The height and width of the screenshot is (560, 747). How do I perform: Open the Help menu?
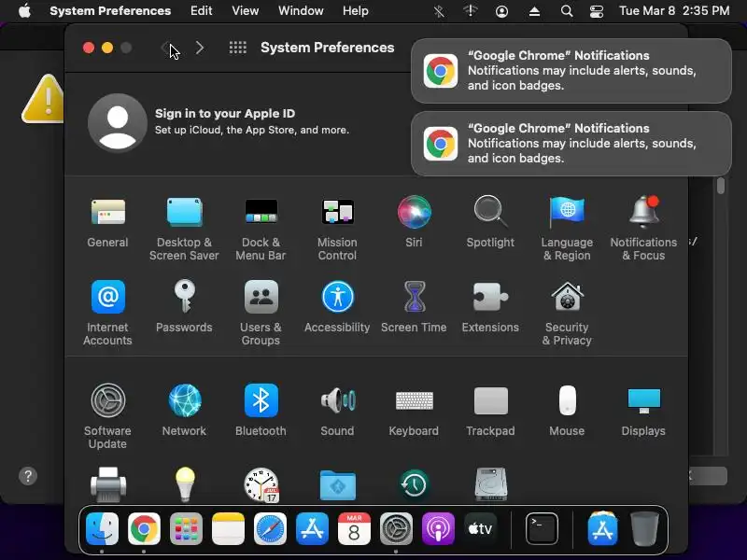pos(356,10)
